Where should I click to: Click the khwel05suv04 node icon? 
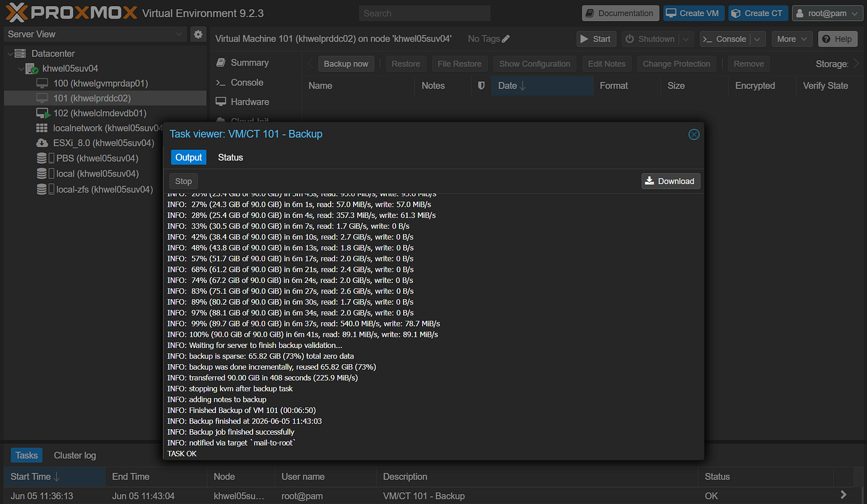[32, 69]
